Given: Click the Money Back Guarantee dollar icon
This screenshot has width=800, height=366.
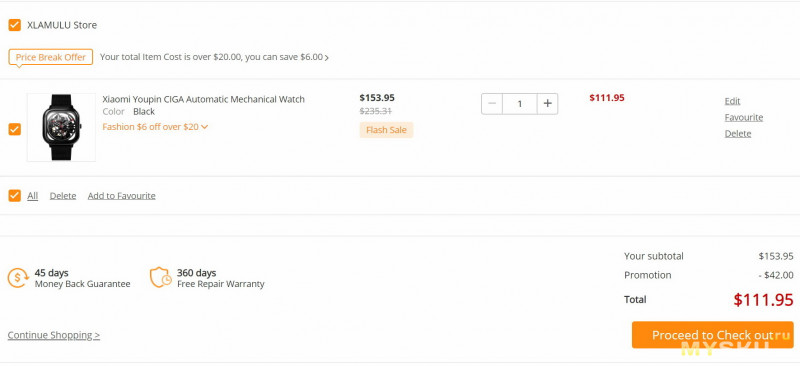Looking at the screenshot, I should tap(18, 278).
